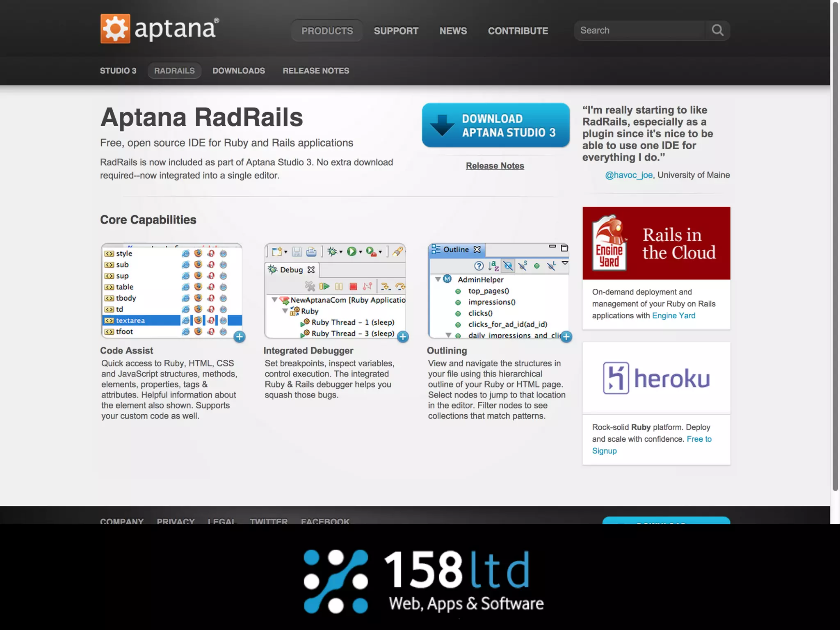Open the debug icon dropdown arrow
This screenshot has width=840, height=630.
tap(341, 252)
